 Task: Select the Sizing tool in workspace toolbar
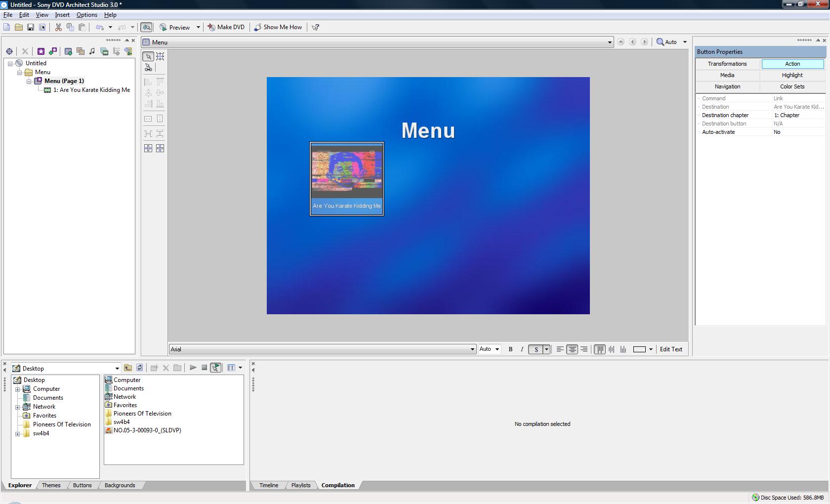coord(160,56)
